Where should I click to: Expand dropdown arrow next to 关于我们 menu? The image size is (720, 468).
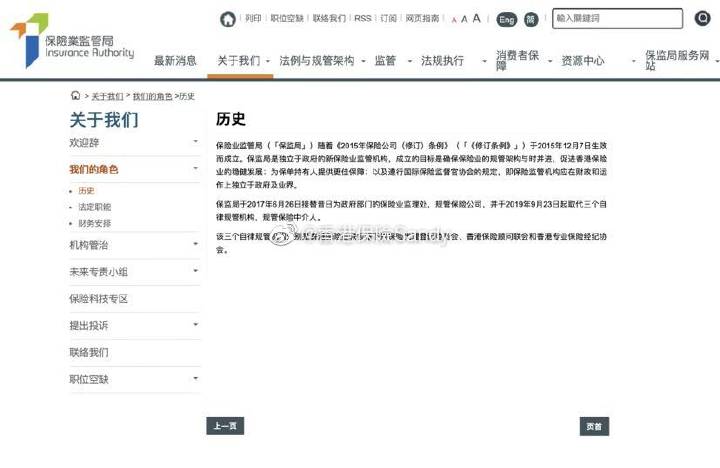pyautogui.click(x=268, y=61)
